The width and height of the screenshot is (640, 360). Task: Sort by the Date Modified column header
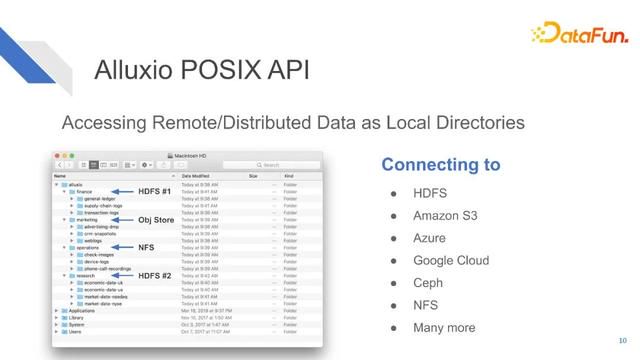click(x=196, y=176)
